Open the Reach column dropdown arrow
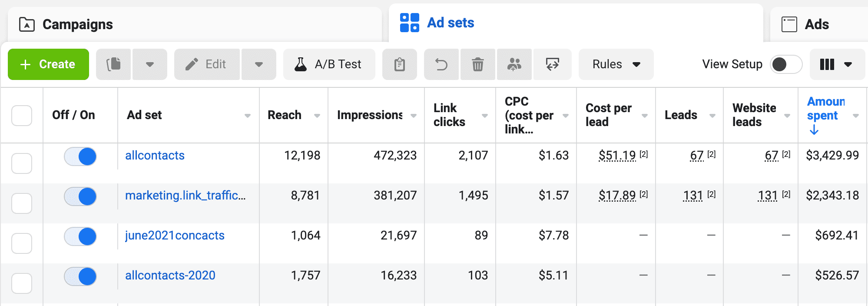The width and height of the screenshot is (868, 306). pos(317,116)
